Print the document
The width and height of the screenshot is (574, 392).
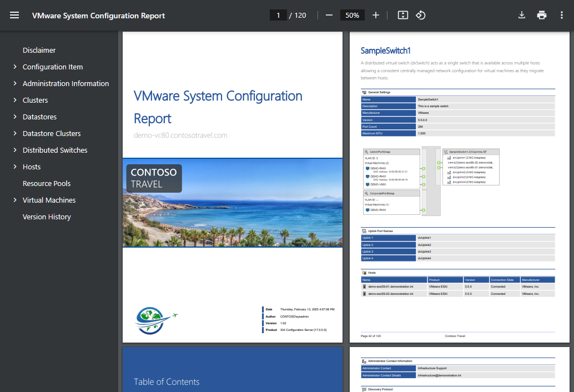click(x=541, y=15)
